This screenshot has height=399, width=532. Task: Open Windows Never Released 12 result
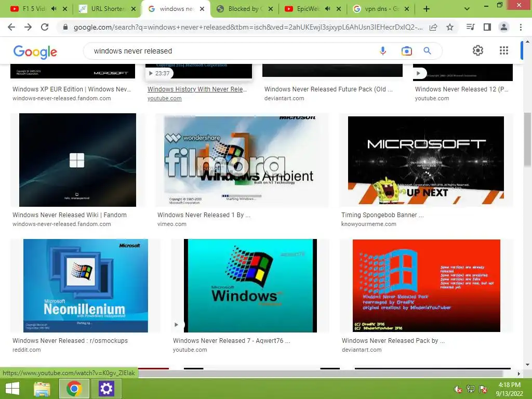(462, 89)
